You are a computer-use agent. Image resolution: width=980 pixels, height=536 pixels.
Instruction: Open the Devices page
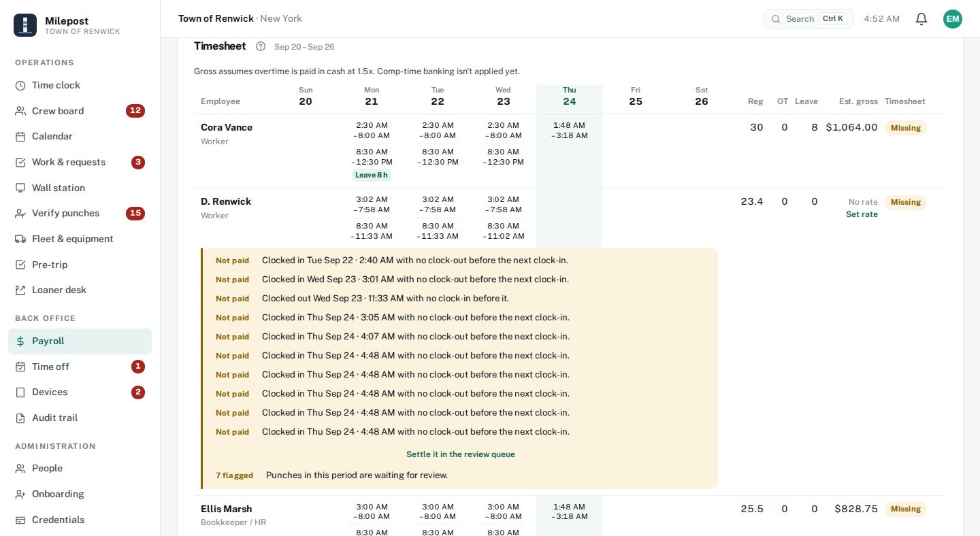pos(80,392)
